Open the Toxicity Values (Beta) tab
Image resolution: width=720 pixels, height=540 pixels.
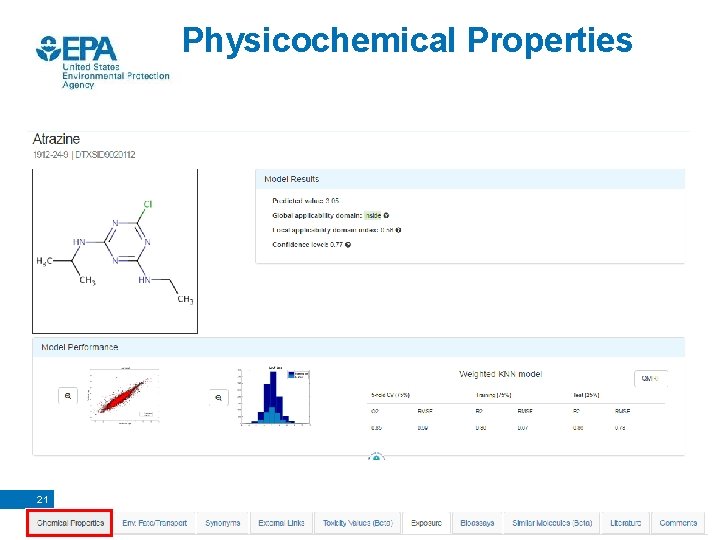coord(358,523)
